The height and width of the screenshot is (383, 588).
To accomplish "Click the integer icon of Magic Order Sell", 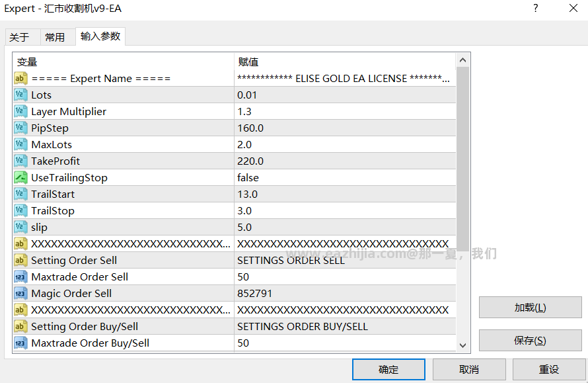I will (20, 293).
